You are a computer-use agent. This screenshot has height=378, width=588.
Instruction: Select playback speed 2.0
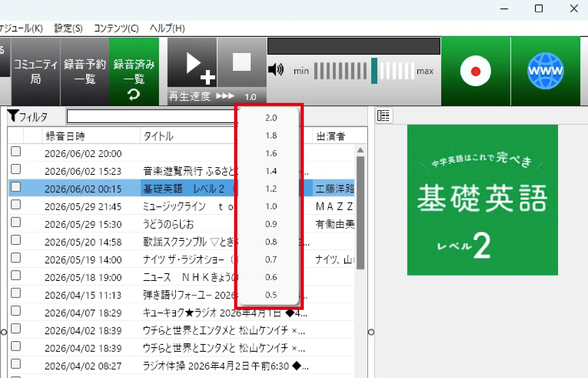[x=271, y=118]
